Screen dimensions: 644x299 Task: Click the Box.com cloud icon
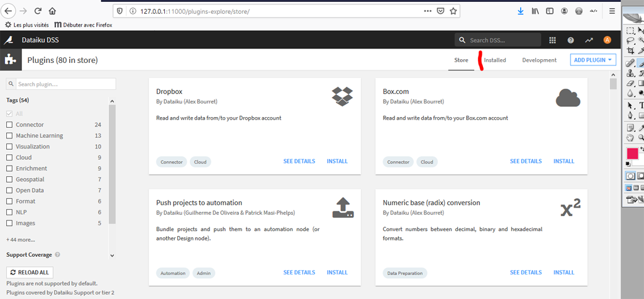[x=568, y=98]
